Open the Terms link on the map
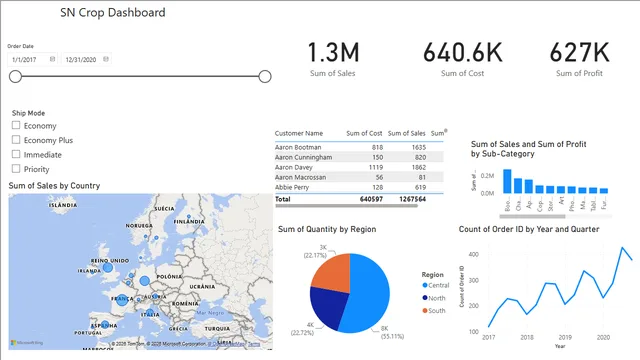The image size is (640, 360). 254,344
